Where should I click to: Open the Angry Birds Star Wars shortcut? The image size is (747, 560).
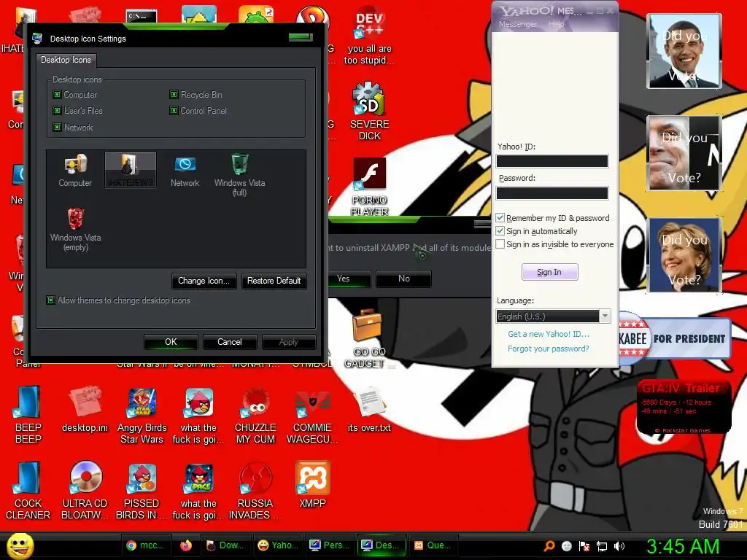pos(142,416)
